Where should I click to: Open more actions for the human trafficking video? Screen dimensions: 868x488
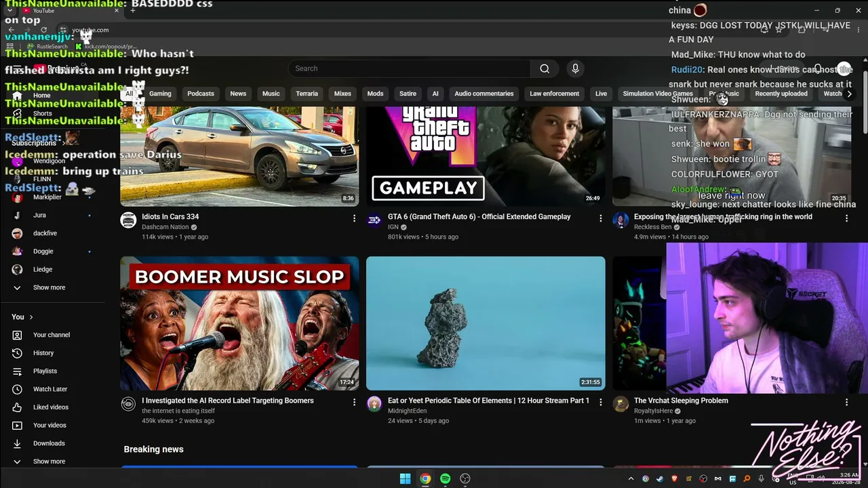(846, 218)
